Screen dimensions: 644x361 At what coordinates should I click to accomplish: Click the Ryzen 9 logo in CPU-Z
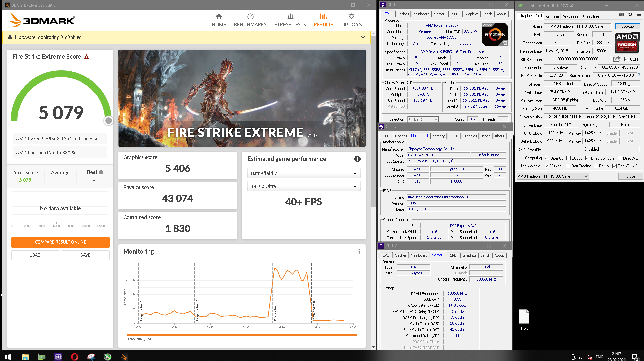tap(495, 34)
